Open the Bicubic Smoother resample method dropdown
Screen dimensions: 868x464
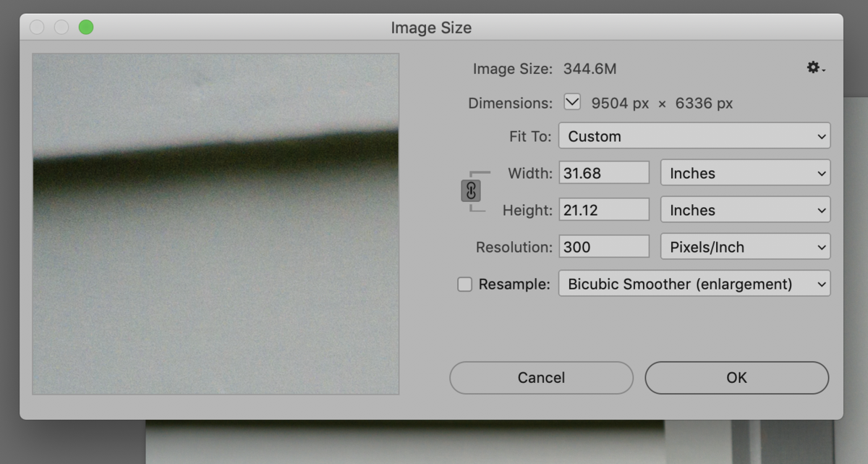694,284
